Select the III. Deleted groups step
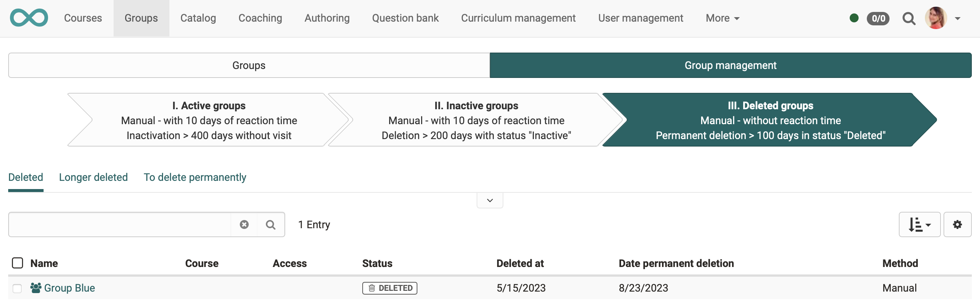The height and width of the screenshot is (308, 980). pyautogui.click(x=770, y=120)
